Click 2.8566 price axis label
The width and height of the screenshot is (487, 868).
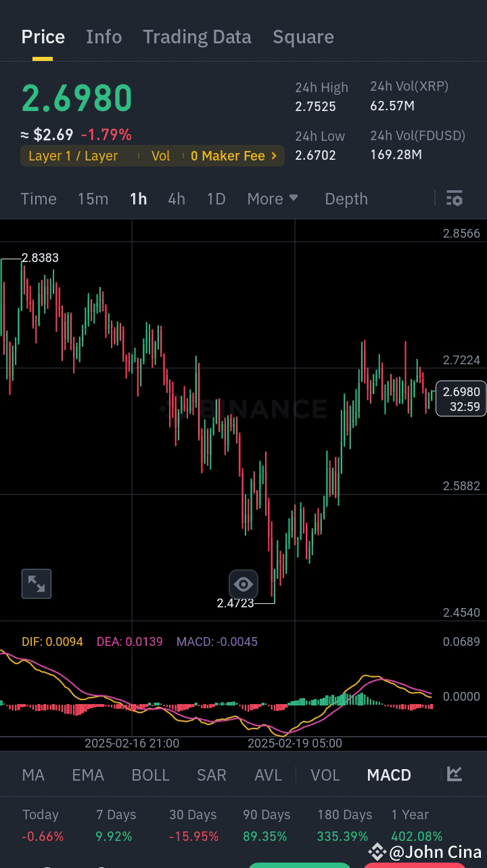click(461, 234)
